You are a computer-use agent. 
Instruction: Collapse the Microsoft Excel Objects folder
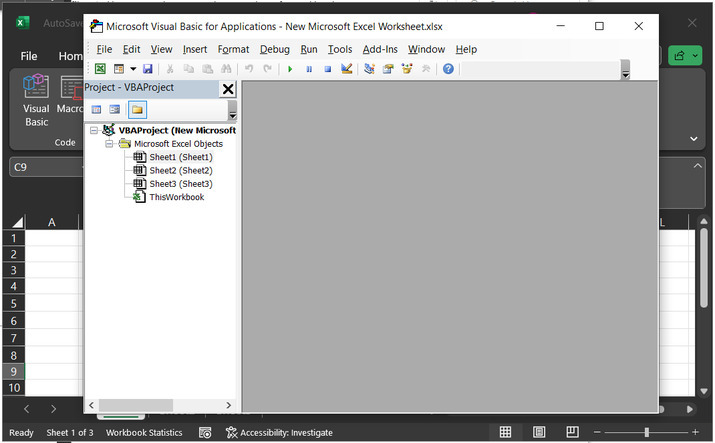click(109, 144)
